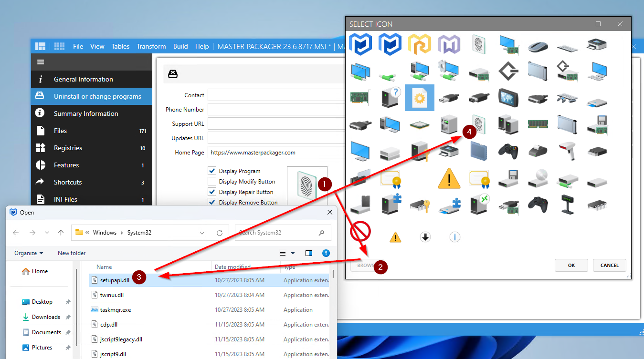Click the Contact input field
Screen dimensions: 644x359
277,95
